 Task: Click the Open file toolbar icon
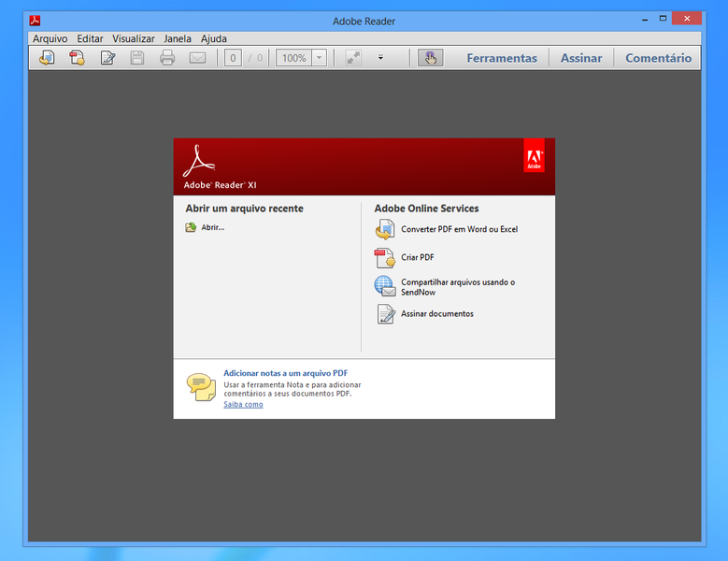[x=46, y=58]
